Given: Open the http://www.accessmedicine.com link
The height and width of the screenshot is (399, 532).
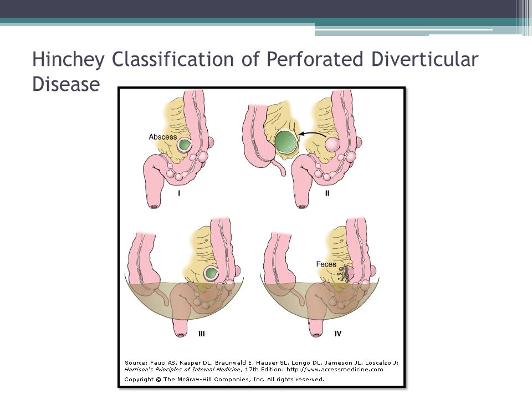Looking at the screenshot, I should coord(335,370).
